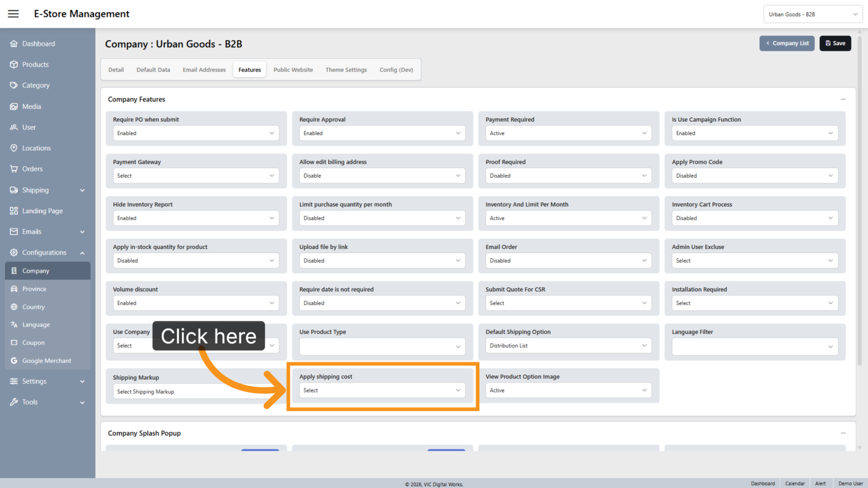Open the Coupon ticket icon

pos(14,343)
